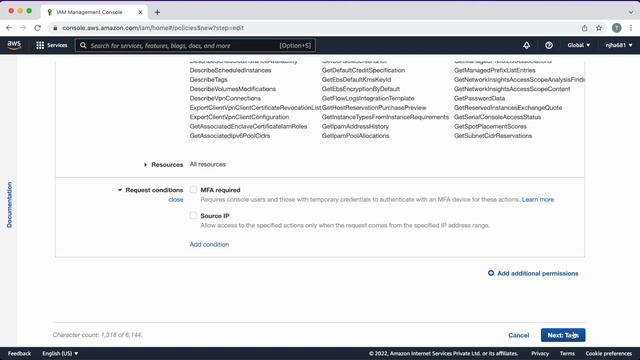Click the GetSpotPlacementScores action
Screen dimensions: 640x360
(x=490, y=127)
